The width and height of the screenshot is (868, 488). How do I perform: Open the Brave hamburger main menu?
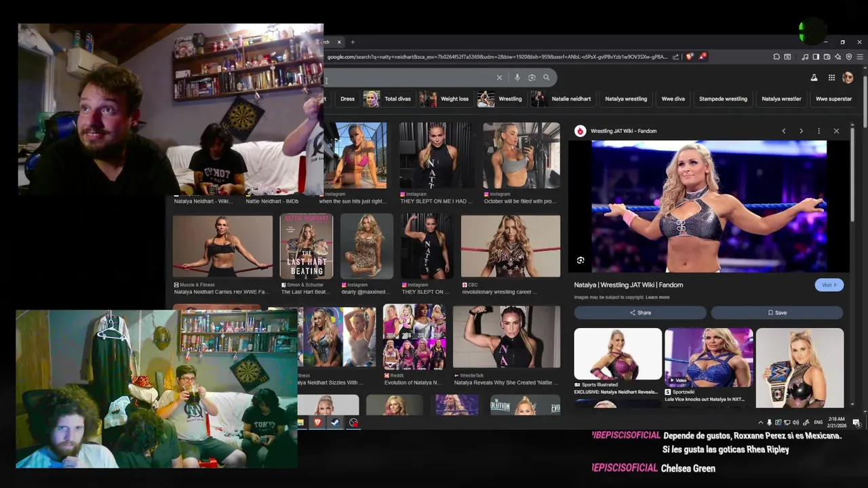[860, 57]
